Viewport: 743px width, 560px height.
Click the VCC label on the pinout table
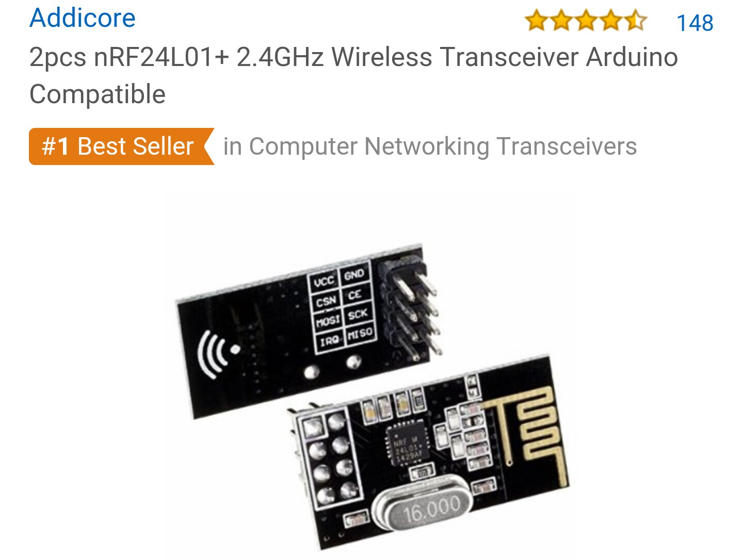coord(325,282)
